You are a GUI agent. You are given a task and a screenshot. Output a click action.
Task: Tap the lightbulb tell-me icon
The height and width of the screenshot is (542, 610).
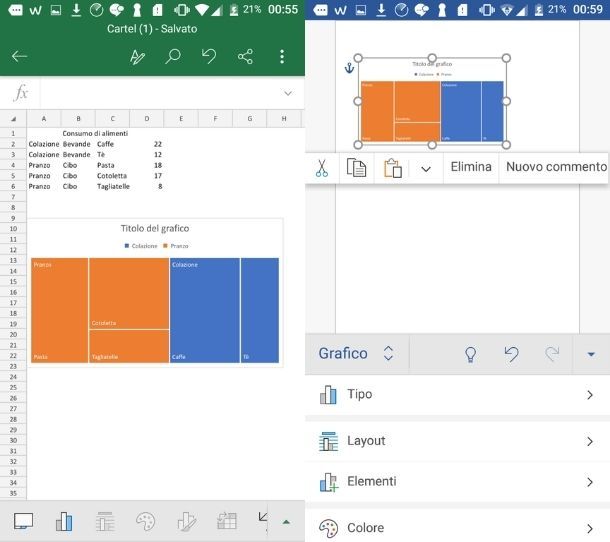click(x=470, y=354)
